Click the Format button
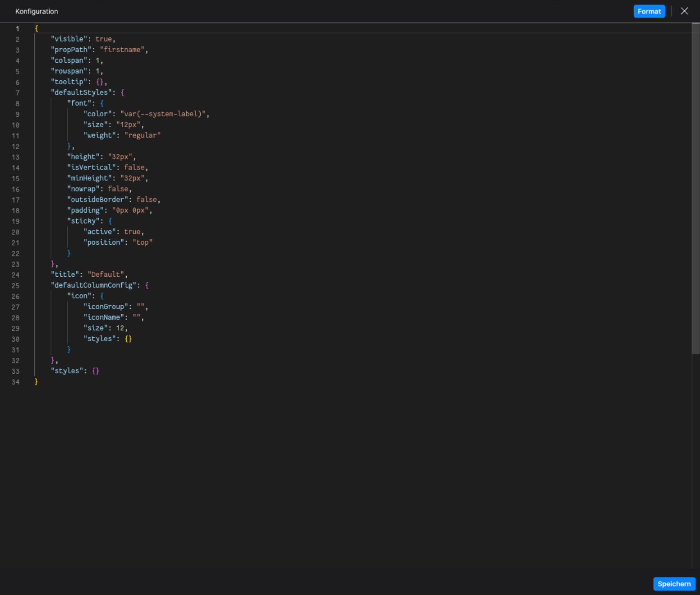The height and width of the screenshot is (595, 700). tap(649, 11)
